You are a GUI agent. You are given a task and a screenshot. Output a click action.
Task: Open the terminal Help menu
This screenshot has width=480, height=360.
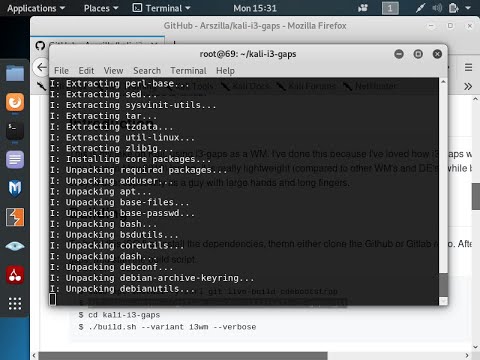[225, 71]
